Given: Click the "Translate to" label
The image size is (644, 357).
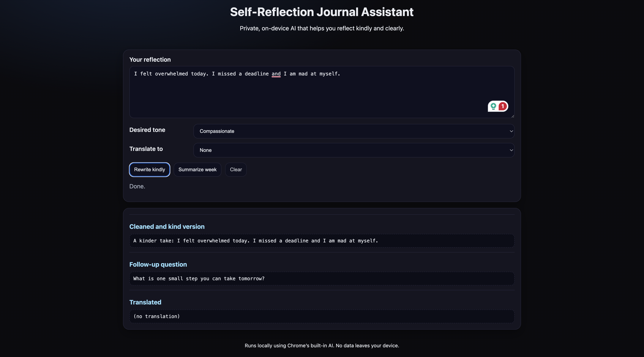Looking at the screenshot, I should coord(146,149).
